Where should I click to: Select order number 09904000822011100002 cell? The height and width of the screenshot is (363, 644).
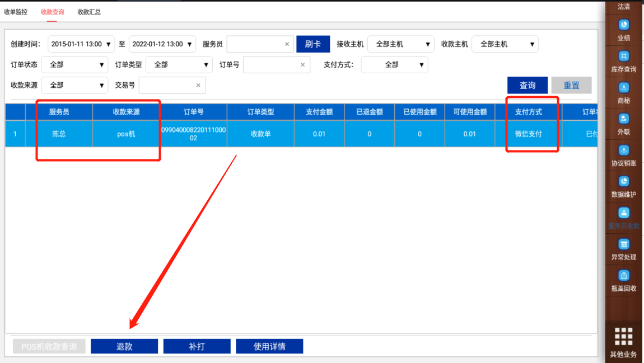[x=193, y=134]
